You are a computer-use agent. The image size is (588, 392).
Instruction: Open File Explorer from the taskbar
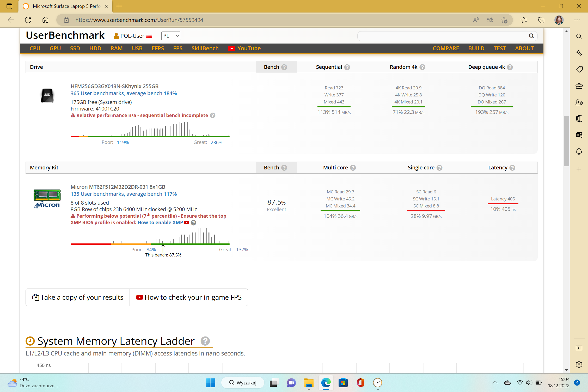tap(309, 383)
